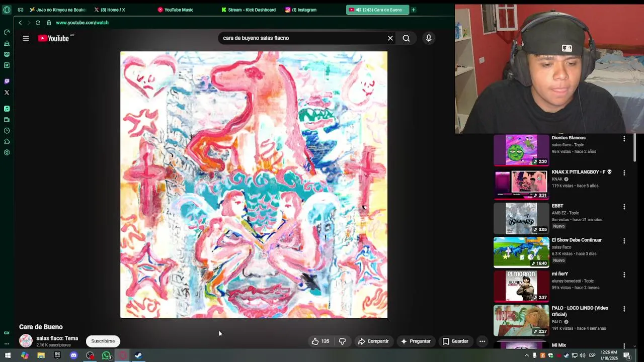Screen dimensions: 644x362
Task: Open options menu for KNAK X PITILANGBOY
Action: point(624,172)
